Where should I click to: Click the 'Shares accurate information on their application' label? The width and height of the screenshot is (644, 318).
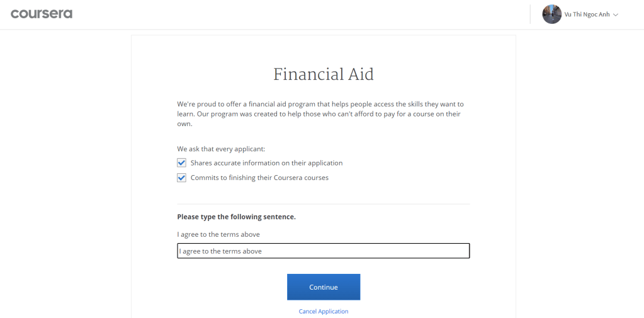point(266,163)
